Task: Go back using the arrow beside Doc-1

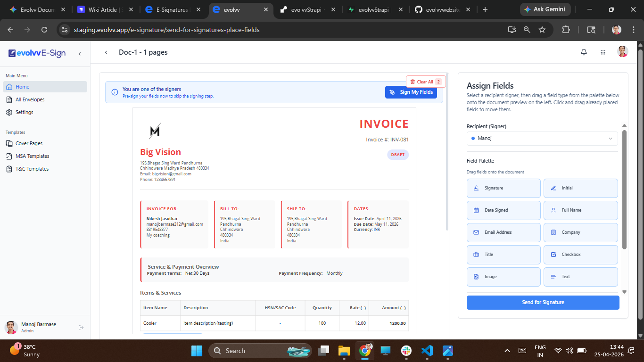Action: (x=106, y=52)
